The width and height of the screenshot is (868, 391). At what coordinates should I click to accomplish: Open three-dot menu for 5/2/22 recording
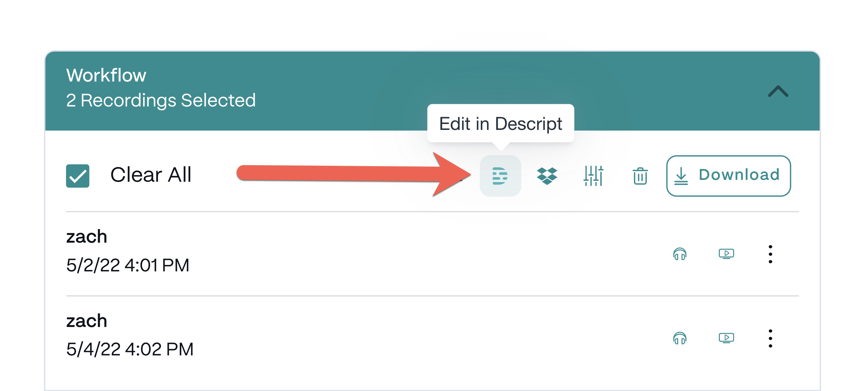[770, 254]
